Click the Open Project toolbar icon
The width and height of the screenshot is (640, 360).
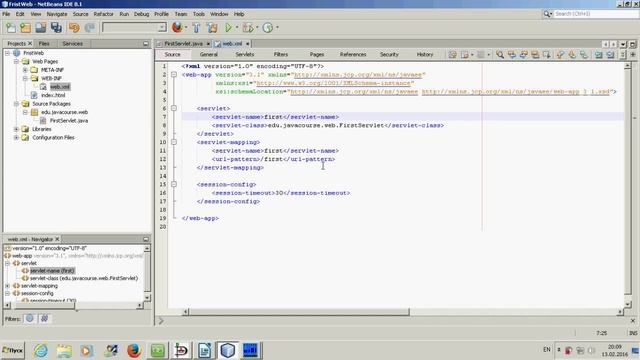click(x=40, y=28)
